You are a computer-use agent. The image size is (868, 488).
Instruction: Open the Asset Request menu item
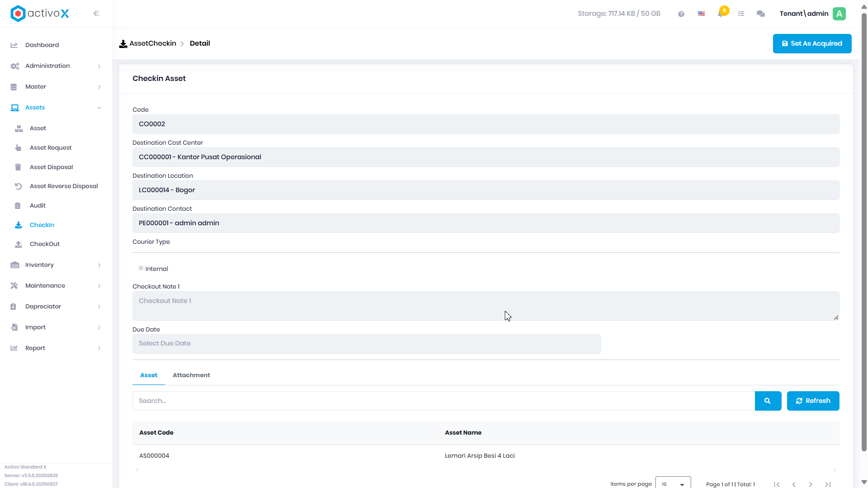pyautogui.click(x=51, y=148)
